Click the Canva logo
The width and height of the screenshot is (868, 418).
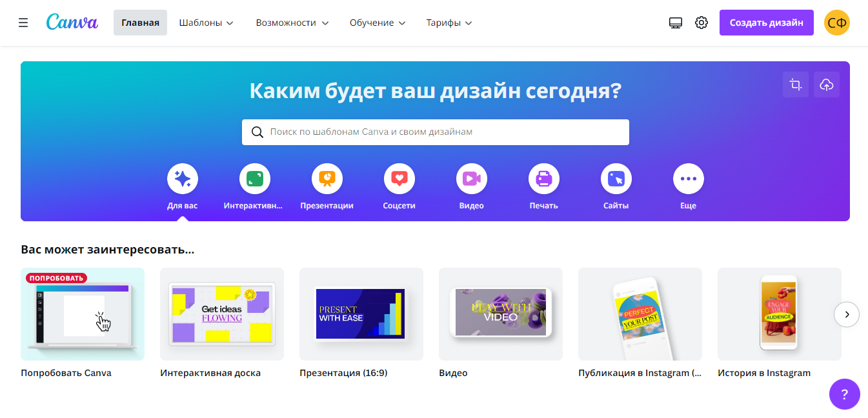pos(72,23)
